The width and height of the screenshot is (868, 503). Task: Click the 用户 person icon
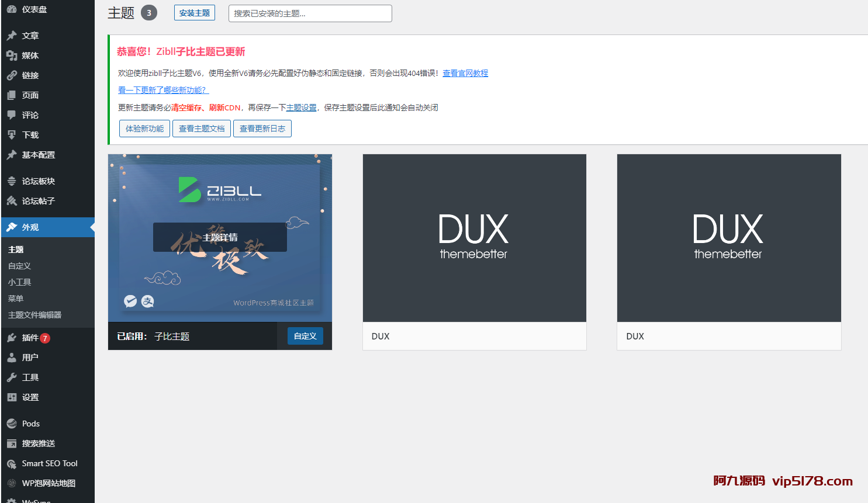tap(12, 358)
